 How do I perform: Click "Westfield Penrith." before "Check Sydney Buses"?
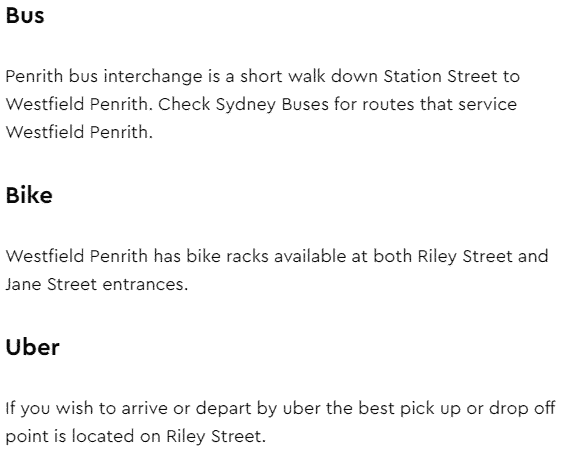pos(79,104)
